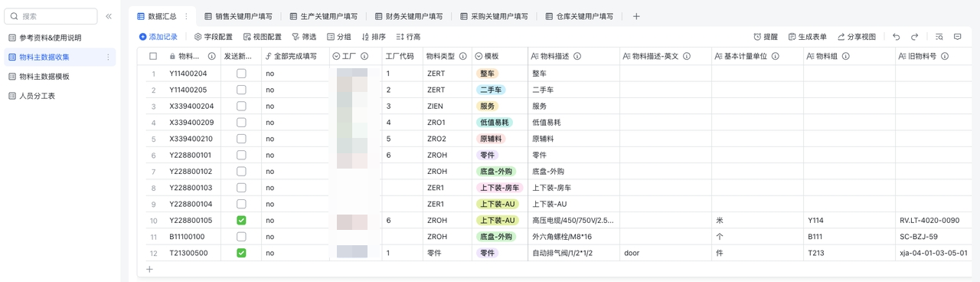Check the 发送 checkbox for row Y11400204
This screenshot has width=980, height=282.
[241, 74]
